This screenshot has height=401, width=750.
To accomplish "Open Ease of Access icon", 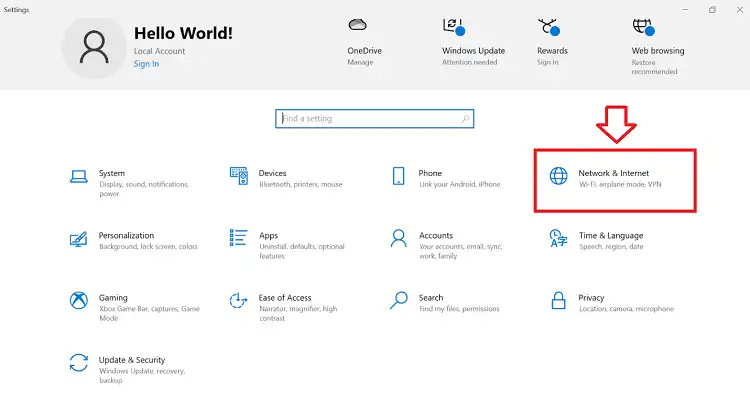I will click(x=238, y=301).
